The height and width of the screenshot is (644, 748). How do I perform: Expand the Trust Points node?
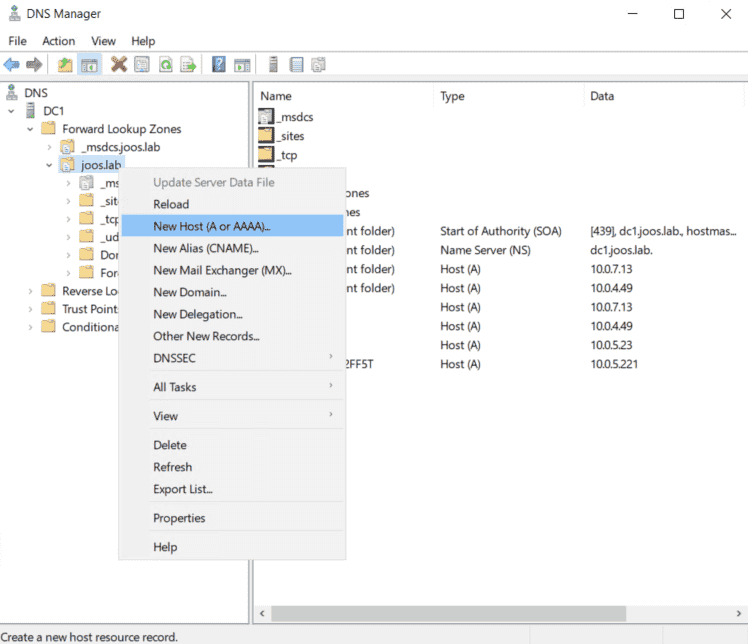30,309
